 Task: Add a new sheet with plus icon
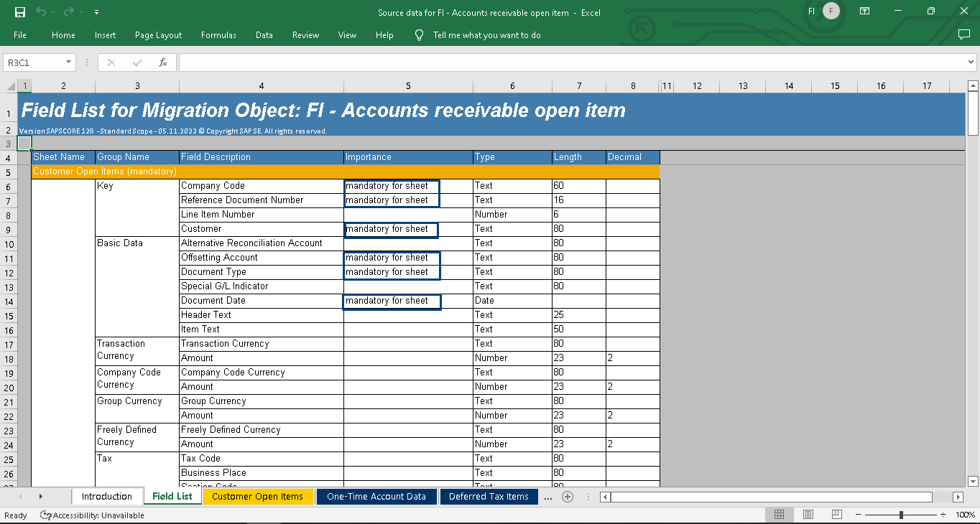568,496
